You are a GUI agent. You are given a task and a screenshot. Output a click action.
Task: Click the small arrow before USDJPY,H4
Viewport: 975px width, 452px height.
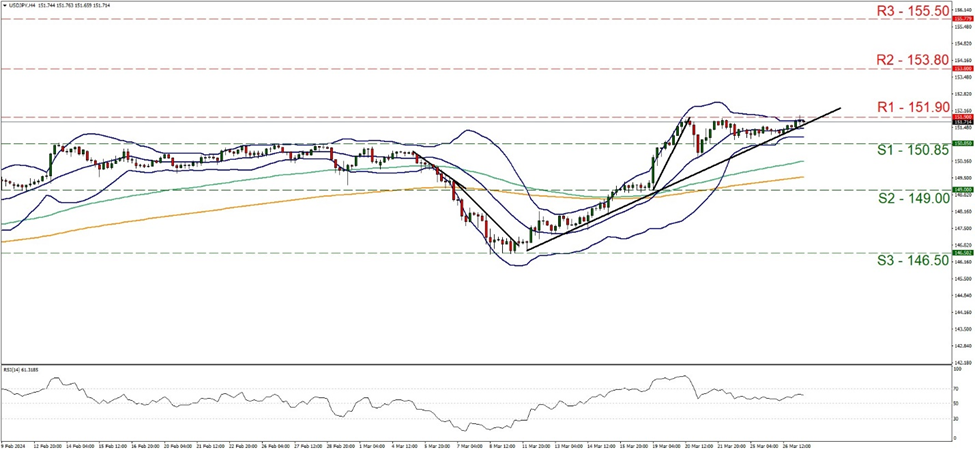pyautogui.click(x=4, y=6)
